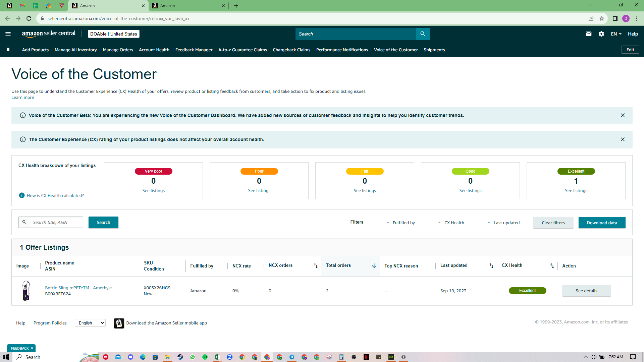
Task: Open the English language select in footer
Action: point(90,323)
